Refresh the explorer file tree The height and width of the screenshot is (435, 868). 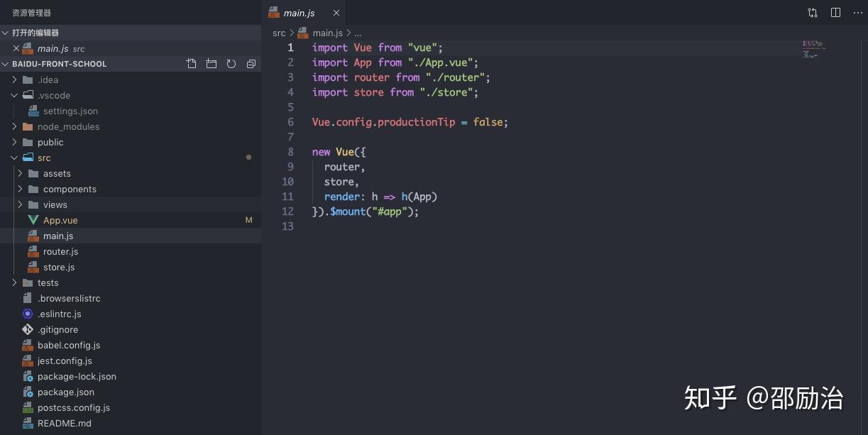(231, 64)
